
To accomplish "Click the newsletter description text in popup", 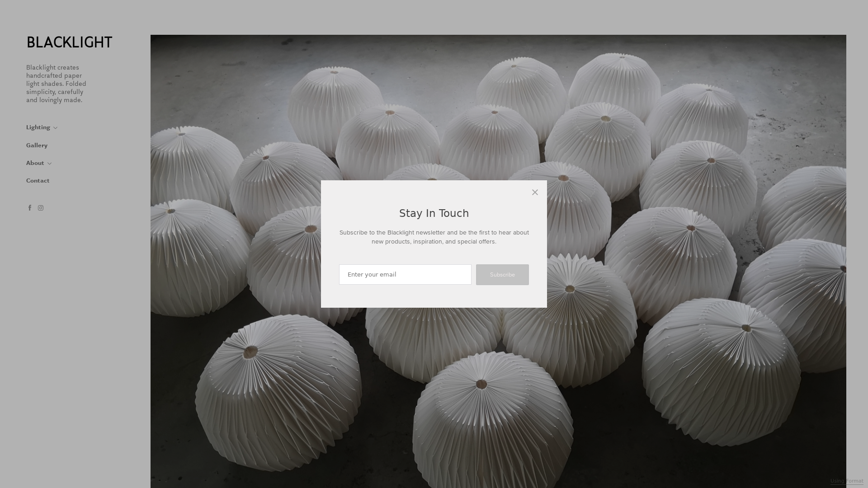I will [x=434, y=237].
